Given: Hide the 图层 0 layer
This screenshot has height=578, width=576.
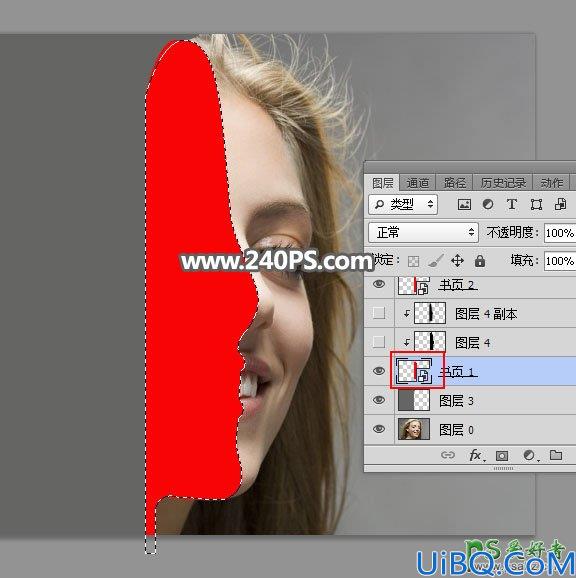Looking at the screenshot, I should coord(379,429).
